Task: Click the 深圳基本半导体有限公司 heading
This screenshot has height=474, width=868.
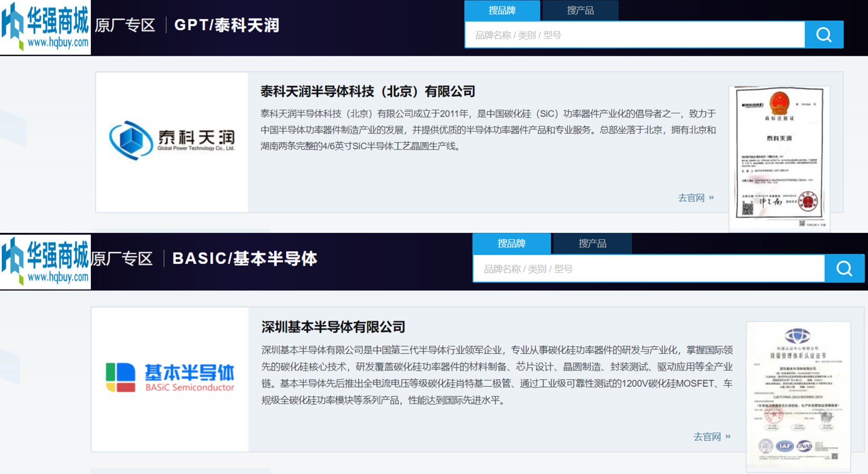Action: pyautogui.click(x=333, y=327)
